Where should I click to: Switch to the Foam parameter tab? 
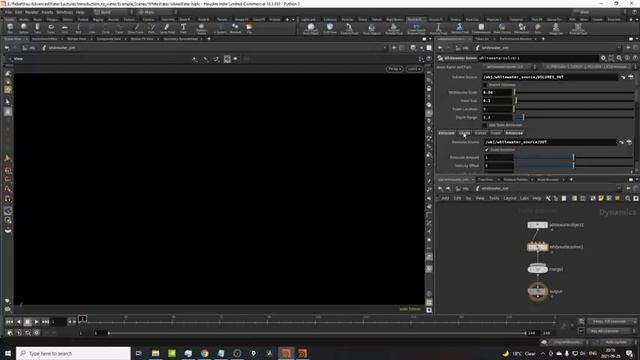496,133
